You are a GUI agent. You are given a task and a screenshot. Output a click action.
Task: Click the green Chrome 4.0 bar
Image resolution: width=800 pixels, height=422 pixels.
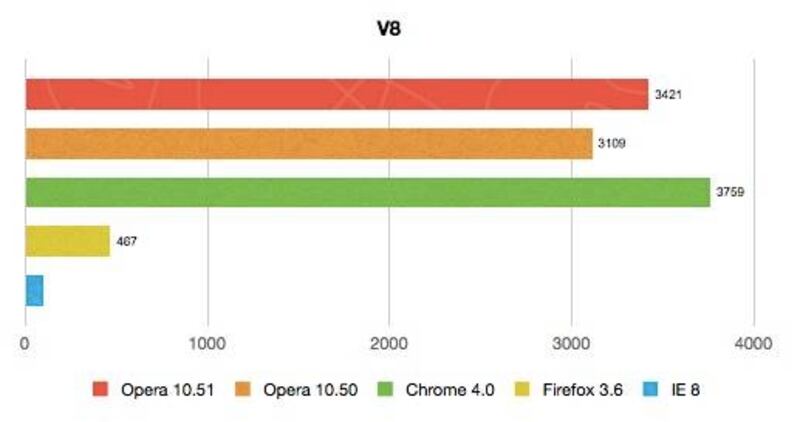(x=367, y=192)
